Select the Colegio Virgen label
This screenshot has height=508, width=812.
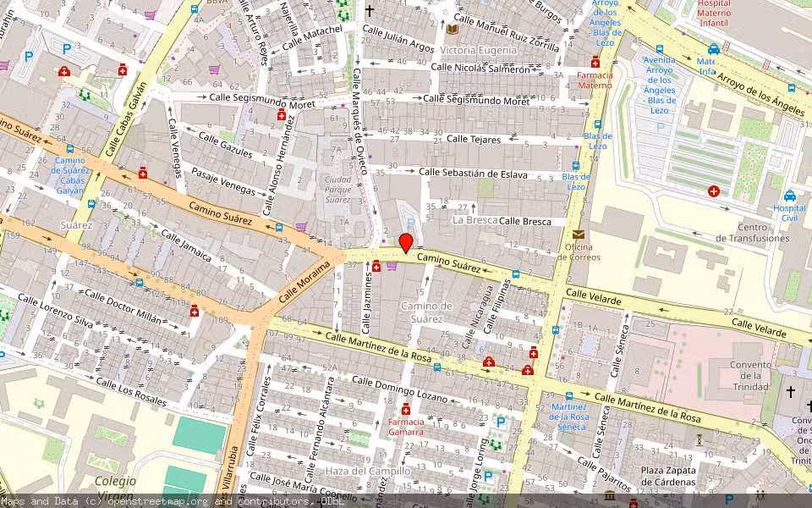pos(115,489)
